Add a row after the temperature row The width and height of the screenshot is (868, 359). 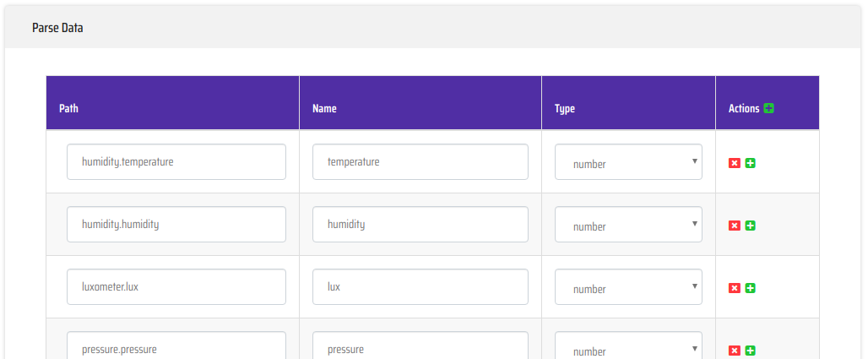pyautogui.click(x=750, y=163)
